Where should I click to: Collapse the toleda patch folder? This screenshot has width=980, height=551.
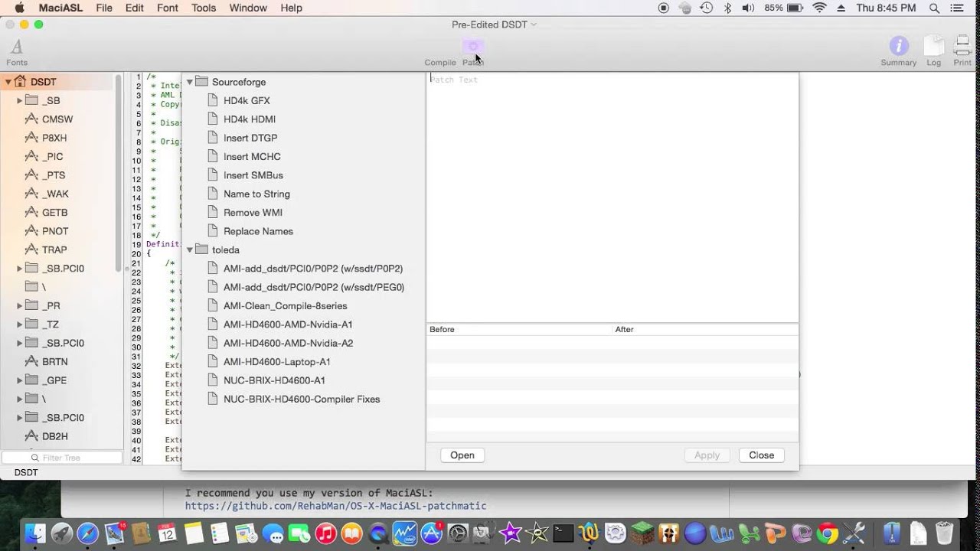[189, 249]
